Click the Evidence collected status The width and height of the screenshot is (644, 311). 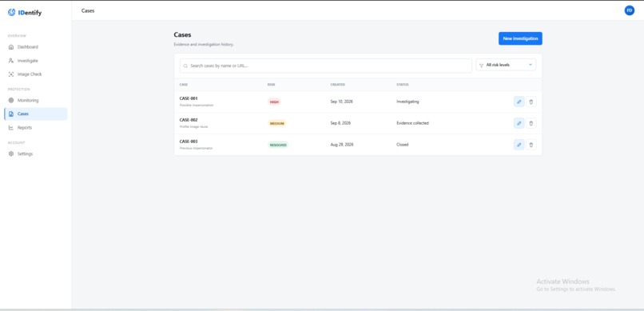point(412,123)
